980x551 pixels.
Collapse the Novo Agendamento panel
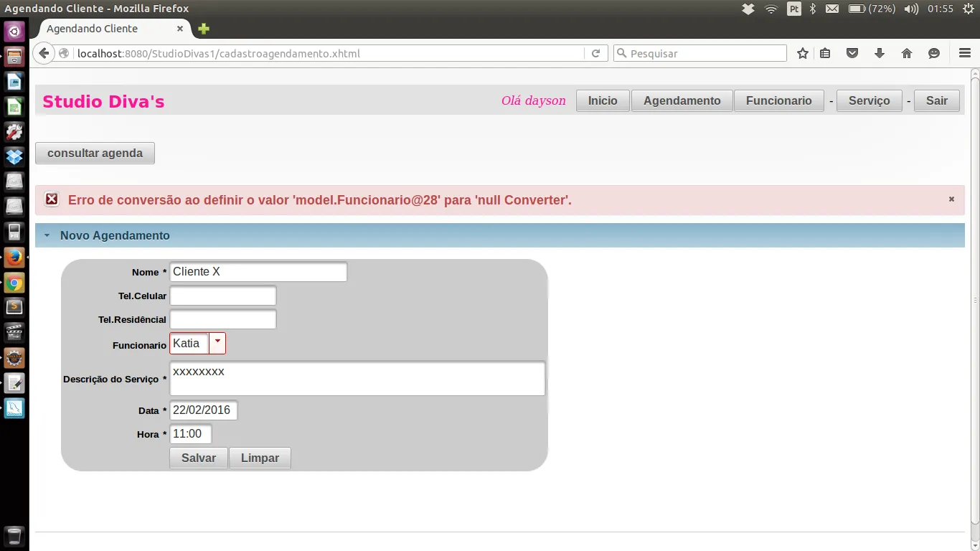pyautogui.click(x=47, y=235)
